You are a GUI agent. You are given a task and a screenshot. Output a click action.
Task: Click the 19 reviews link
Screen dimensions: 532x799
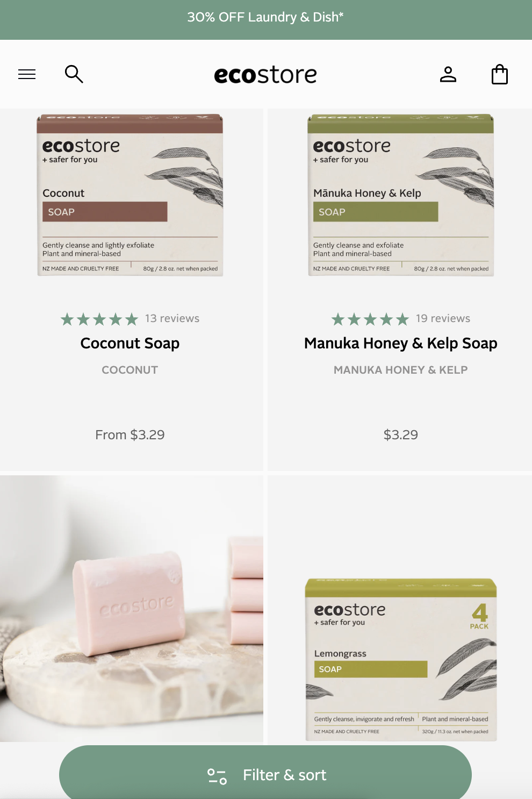click(443, 318)
